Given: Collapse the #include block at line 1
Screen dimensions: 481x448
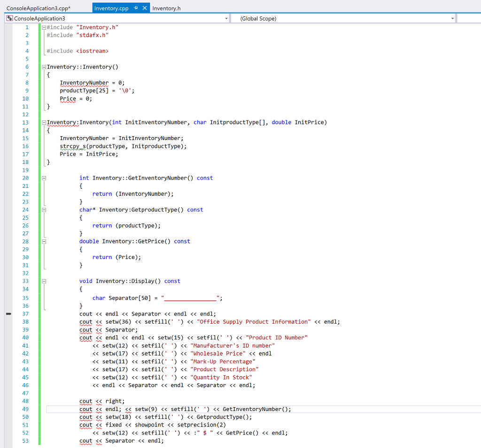Looking at the screenshot, I should point(44,27).
